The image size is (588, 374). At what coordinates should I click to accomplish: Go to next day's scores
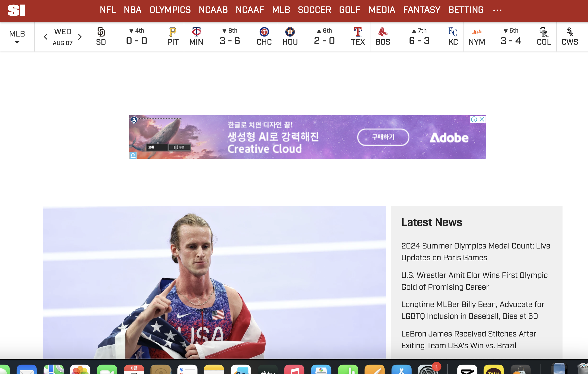(x=80, y=37)
